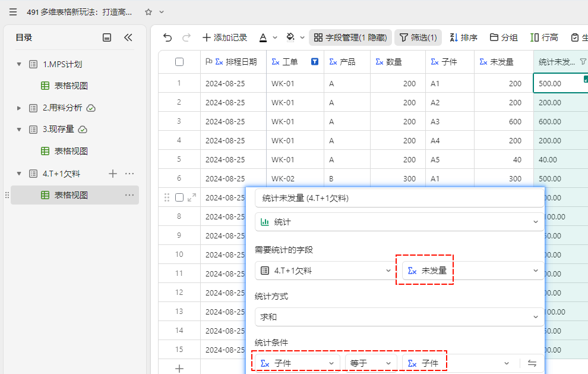
Task: Click the document title 491 多维表格新玩法
Action: (79, 12)
